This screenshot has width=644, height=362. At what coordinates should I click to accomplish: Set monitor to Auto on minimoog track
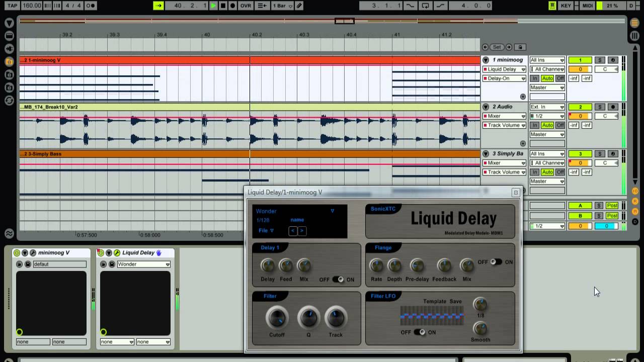[547, 78]
